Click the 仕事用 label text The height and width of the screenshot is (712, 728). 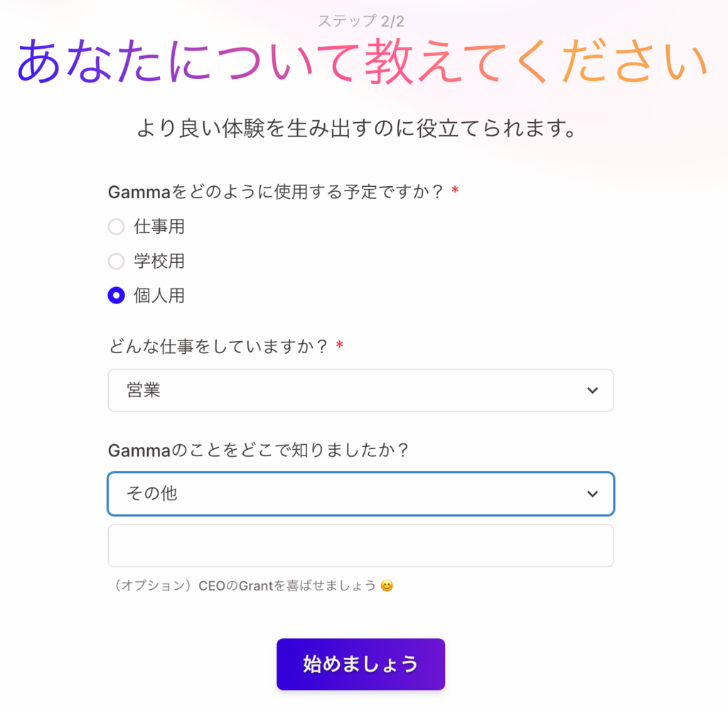coord(159,227)
